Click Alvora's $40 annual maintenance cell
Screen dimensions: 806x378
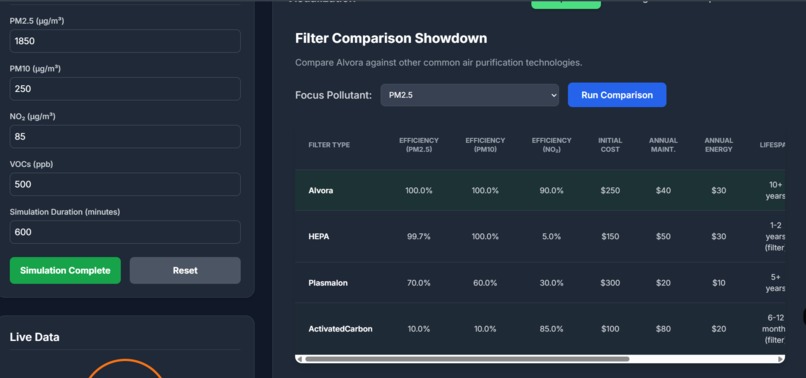point(663,190)
